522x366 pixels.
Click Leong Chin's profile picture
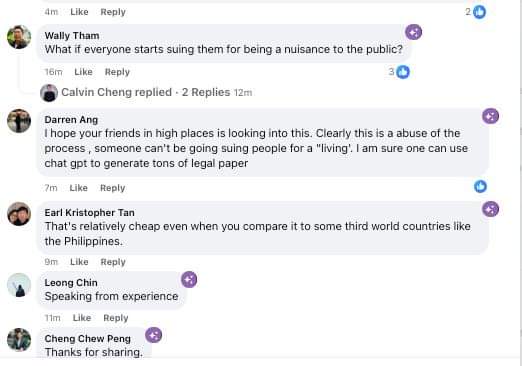pos(19,285)
